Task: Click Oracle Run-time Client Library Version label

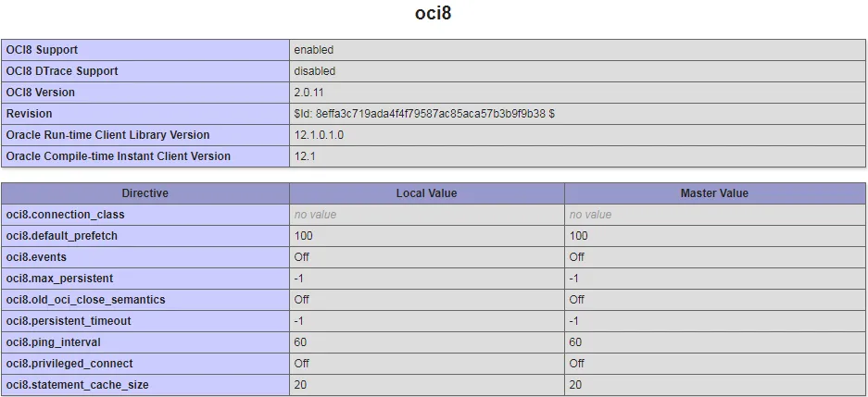Action: coord(107,135)
